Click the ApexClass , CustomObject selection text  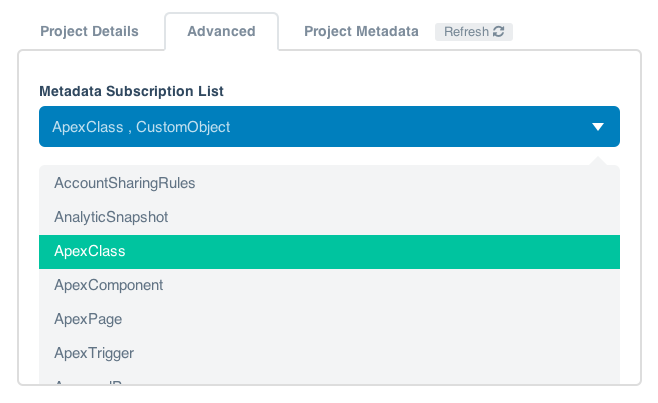141,127
